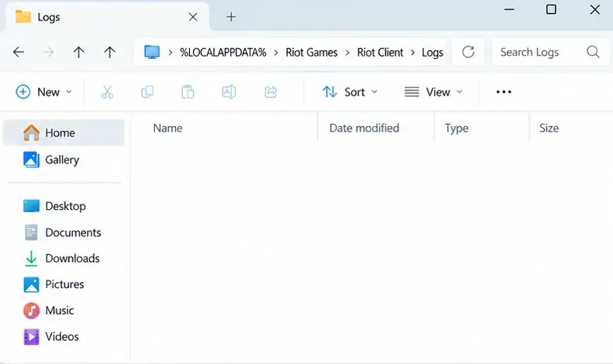
Task: Close the File Explorer window
Action: tap(595, 9)
